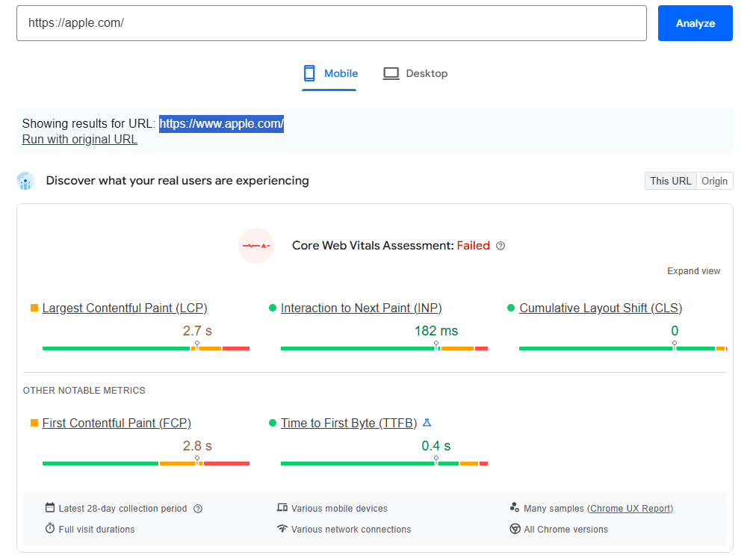The image size is (756, 558).
Task: Click the network connections wifi icon
Action: click(284, 529)
